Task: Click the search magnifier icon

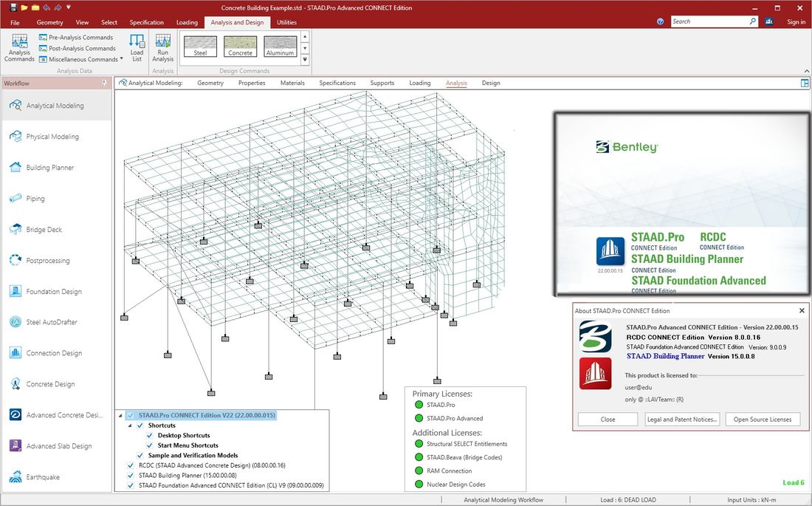Action: click(752, 21)
